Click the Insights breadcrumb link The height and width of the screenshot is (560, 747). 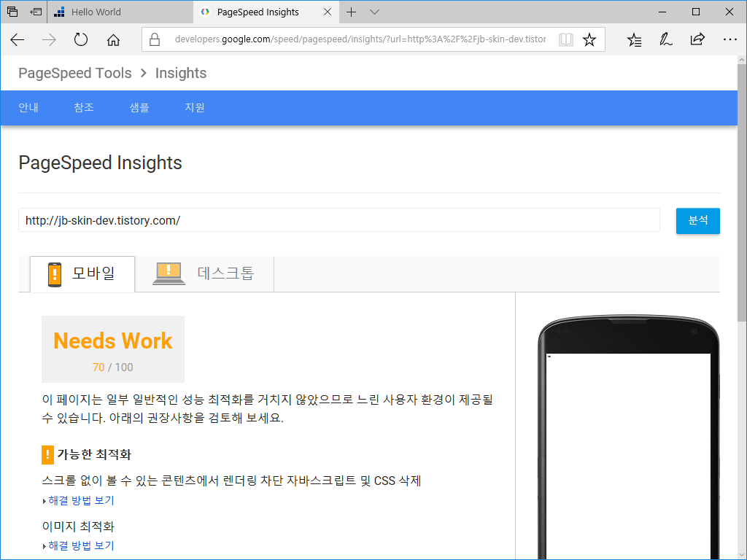click(x=181, y=73)
